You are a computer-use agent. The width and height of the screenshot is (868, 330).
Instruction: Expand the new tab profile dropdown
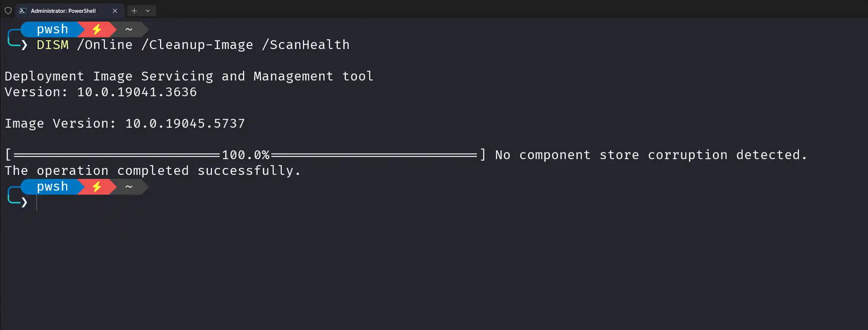coord(148,11)
